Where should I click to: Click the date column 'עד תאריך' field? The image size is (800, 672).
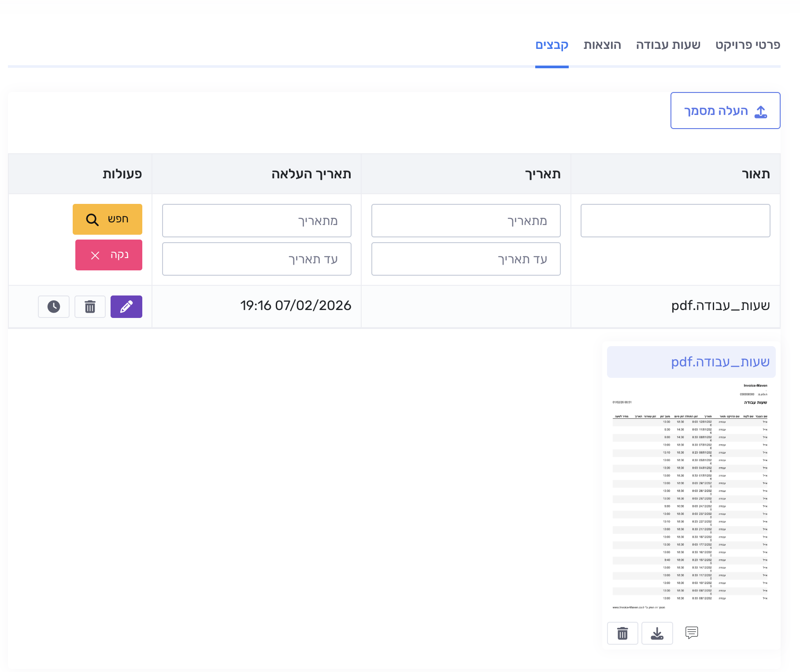pos(466,259)
